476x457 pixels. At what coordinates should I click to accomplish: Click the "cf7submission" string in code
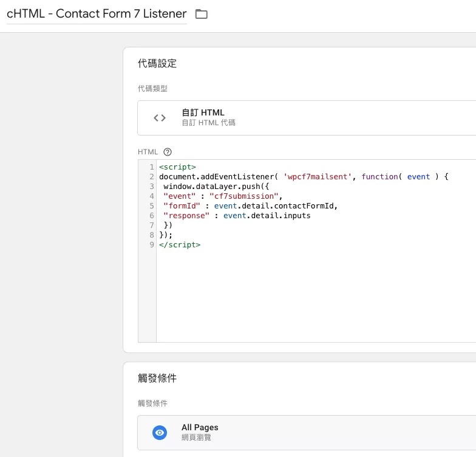coord(244,196)
